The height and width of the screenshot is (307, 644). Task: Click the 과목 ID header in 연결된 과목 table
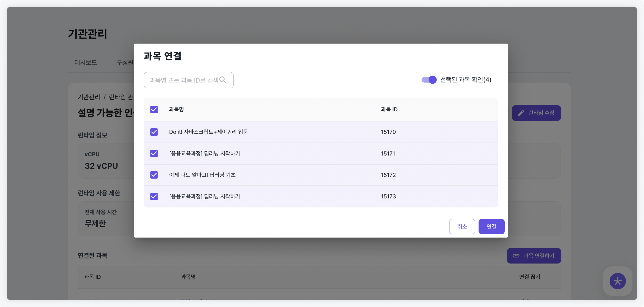pyautogui.click(x=92, y=277)
